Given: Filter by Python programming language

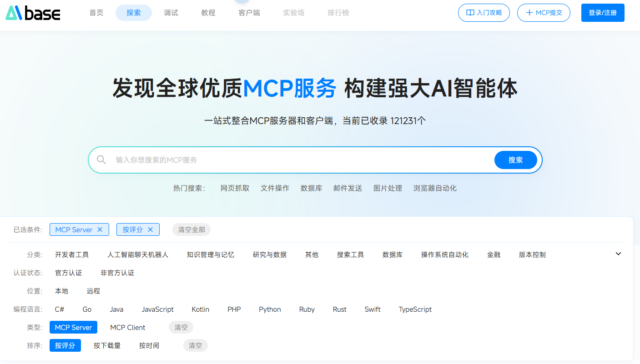Looking at the screenshot, I should (x=270, y=309).
